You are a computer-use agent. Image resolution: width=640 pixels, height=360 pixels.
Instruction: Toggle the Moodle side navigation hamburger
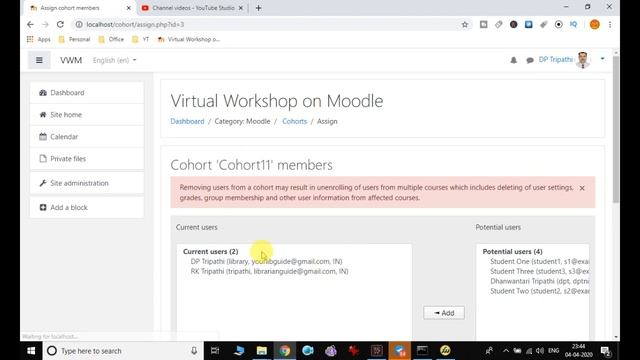[39, 60]
